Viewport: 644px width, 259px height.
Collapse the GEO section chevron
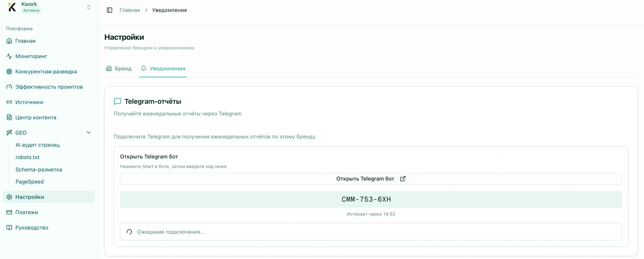89,132
